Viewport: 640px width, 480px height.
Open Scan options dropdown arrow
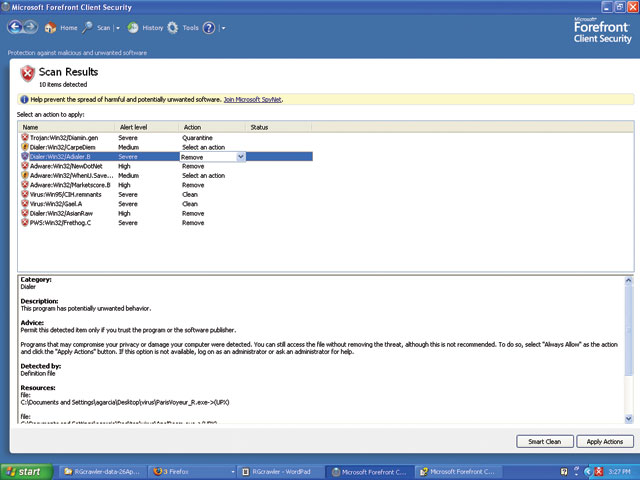coord(118,28)
